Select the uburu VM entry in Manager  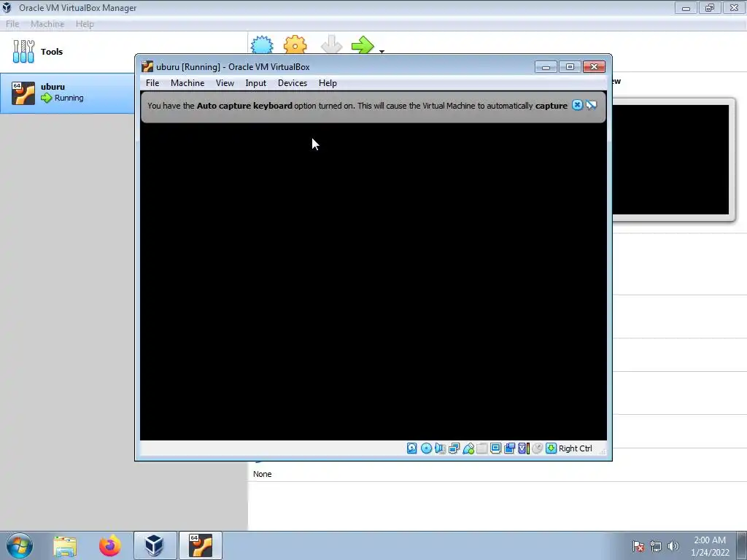tap(67, 93)
